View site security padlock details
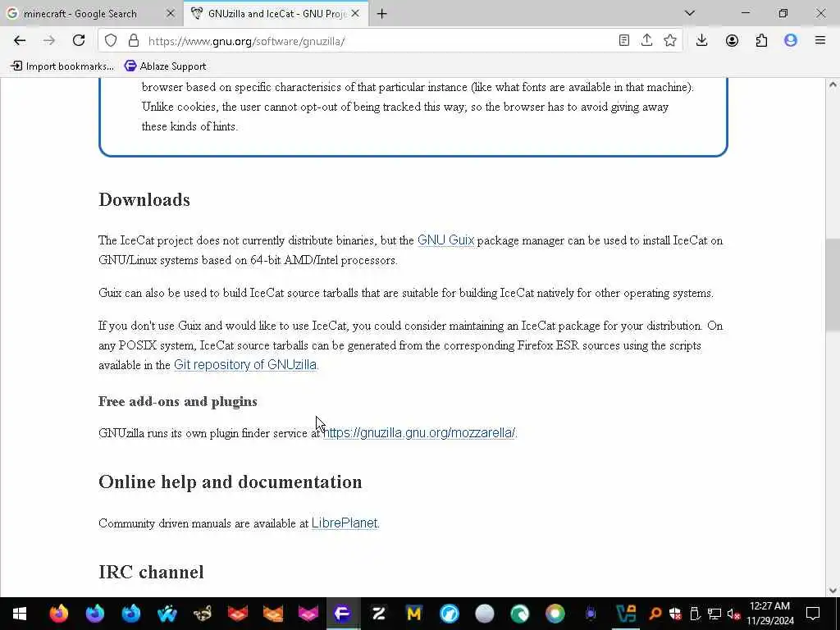This screenshot has width=840, height=630. (x=134, y=41)
